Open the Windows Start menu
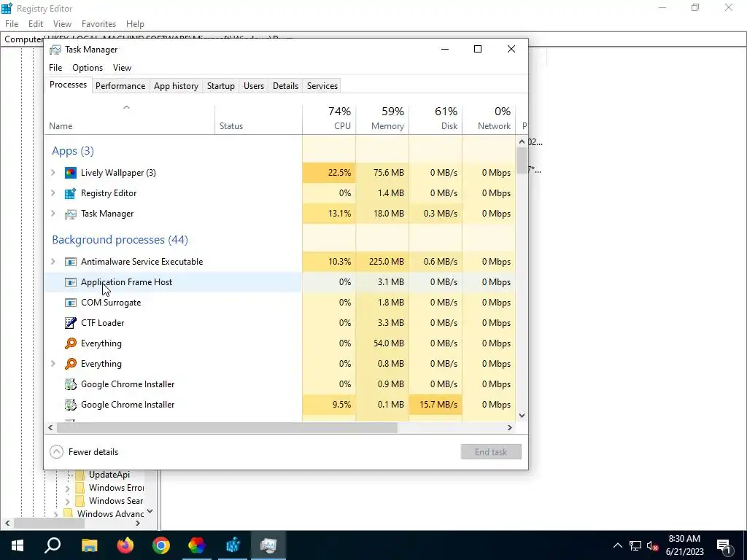This screenshot has height=560, width=747. [18, 545]
